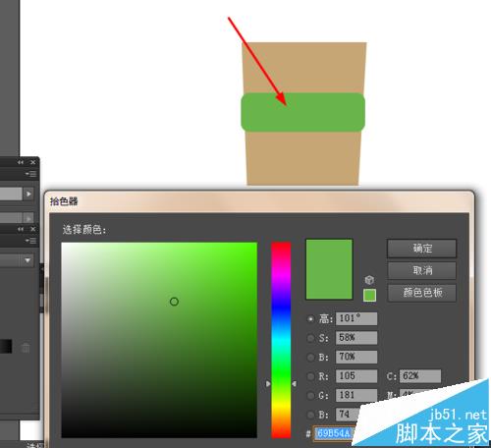Click the brightness field showing 70%
This screenshot has height=448, width=491.
(x=356, y=357)
